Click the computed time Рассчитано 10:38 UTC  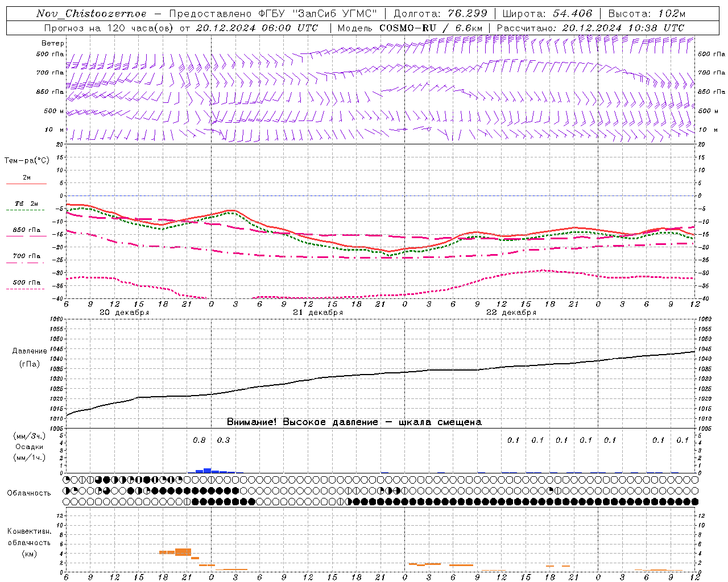[590, 28]
